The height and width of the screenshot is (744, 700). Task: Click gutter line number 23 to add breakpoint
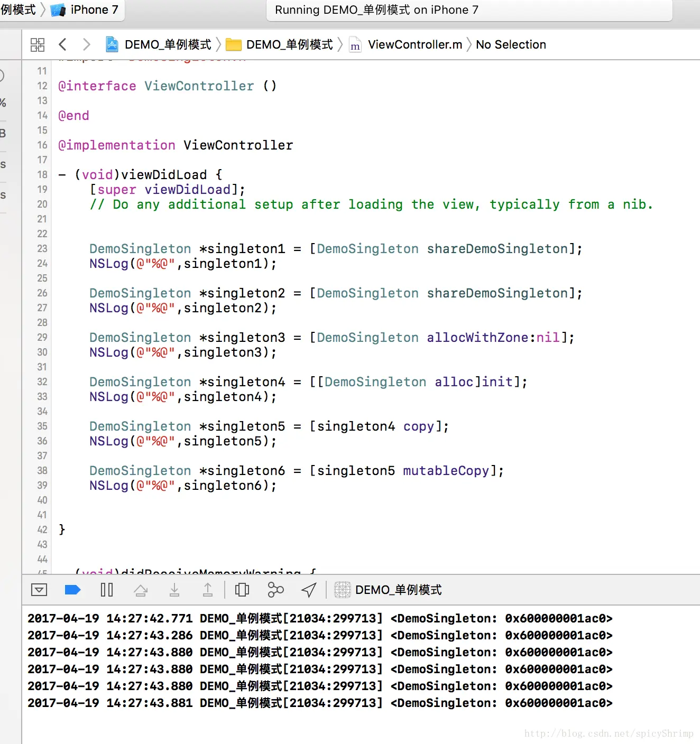click(42, 248)
